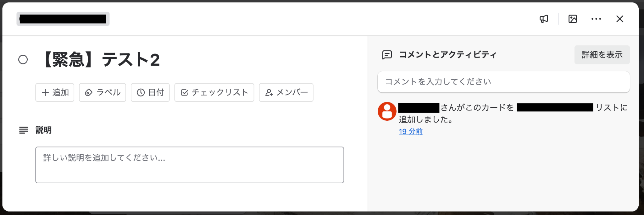Close the card detail dialog
Screen dimensions: 644x215
point(619,19)
